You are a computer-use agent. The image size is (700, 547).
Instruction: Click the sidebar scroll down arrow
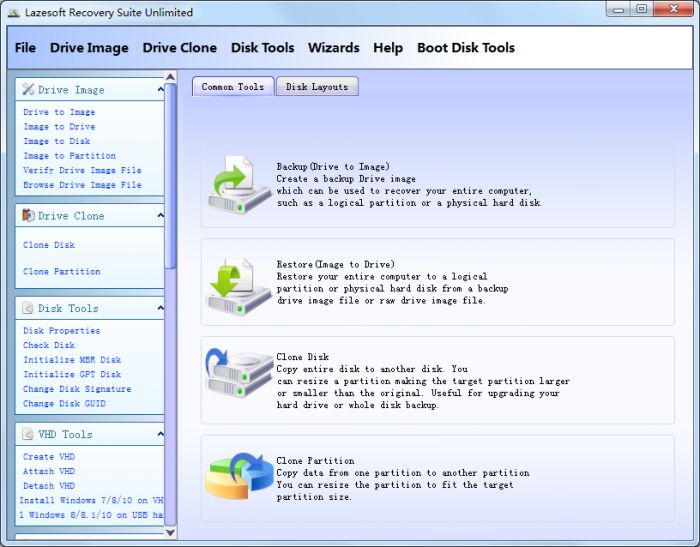coord(171,532)
